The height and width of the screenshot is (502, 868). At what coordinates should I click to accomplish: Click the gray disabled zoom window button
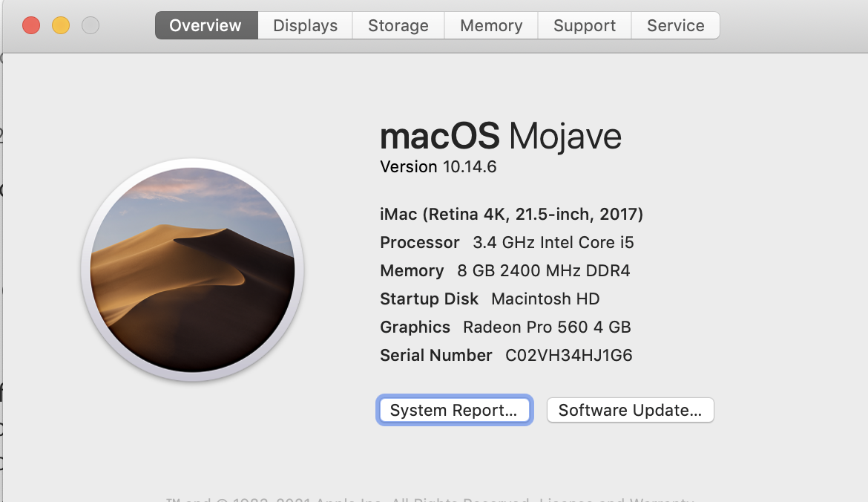(91, 26)
